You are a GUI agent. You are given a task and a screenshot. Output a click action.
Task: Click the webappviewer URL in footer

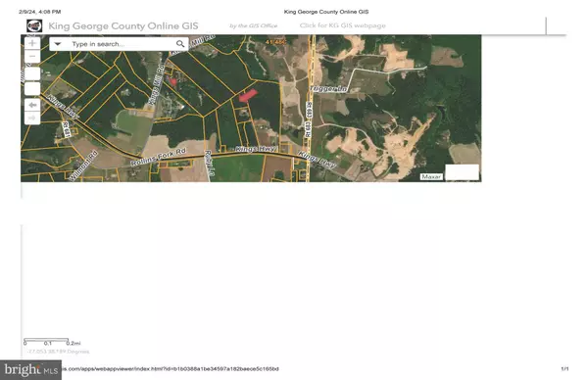170,369
